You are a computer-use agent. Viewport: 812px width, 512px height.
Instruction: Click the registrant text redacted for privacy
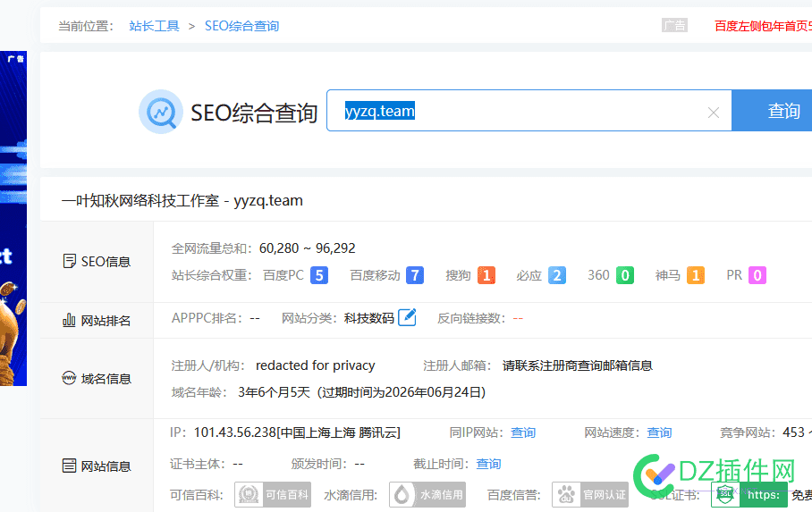tap(316, 365)
